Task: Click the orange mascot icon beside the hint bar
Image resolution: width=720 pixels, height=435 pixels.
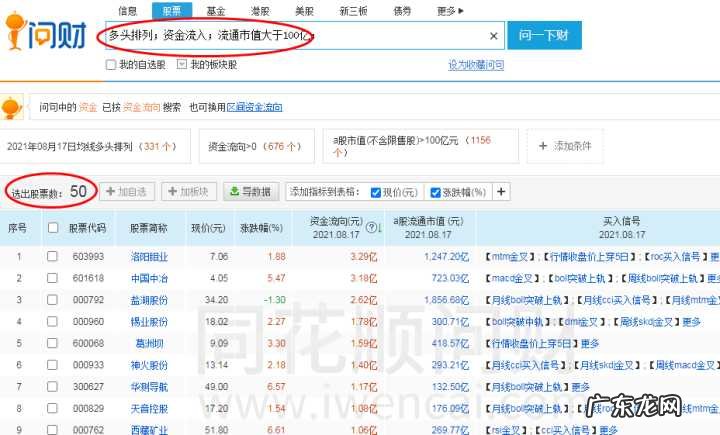Action: tap(11, 107)
